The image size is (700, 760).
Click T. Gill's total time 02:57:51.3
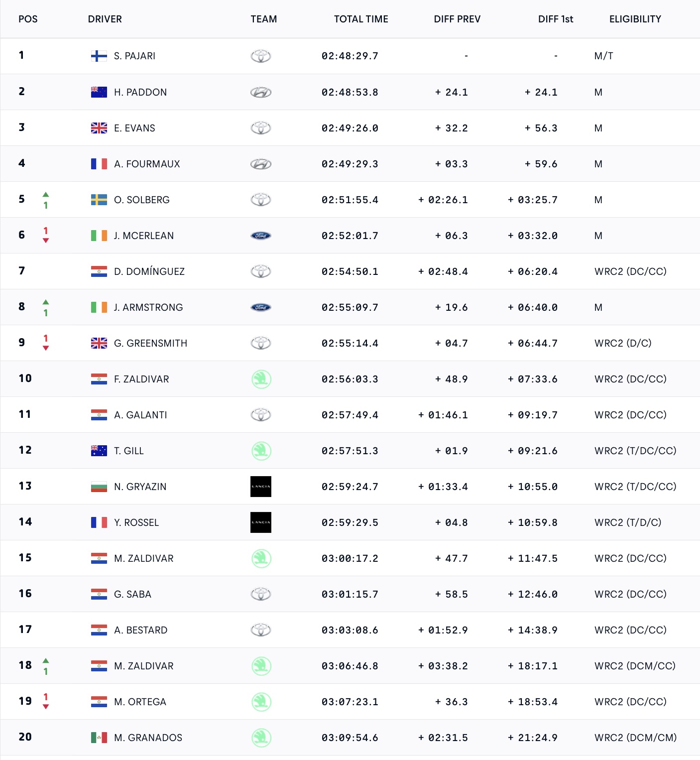coord(350,451)
